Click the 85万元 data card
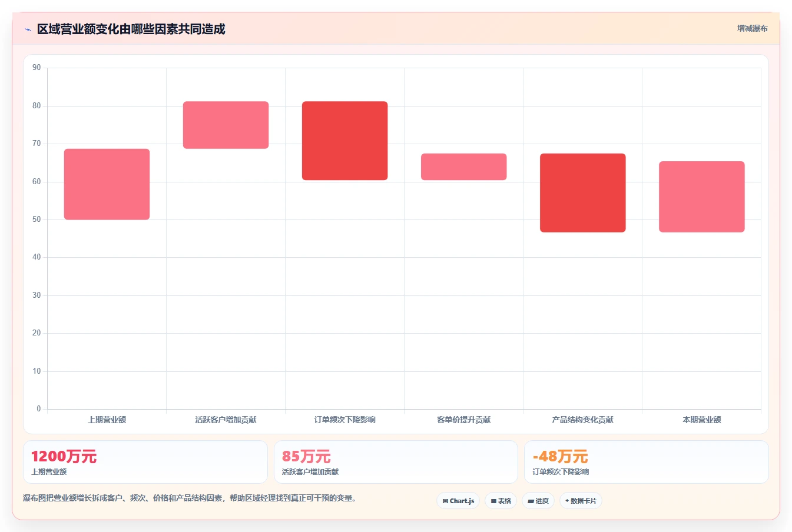This screenshot has width=792, height=532. (396, 462)
